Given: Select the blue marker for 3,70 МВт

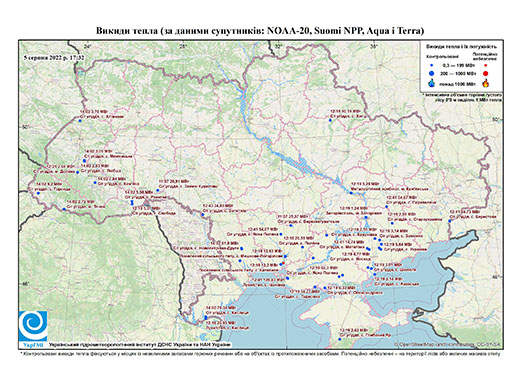Looking at the screenshot, I should coord(80,121).
